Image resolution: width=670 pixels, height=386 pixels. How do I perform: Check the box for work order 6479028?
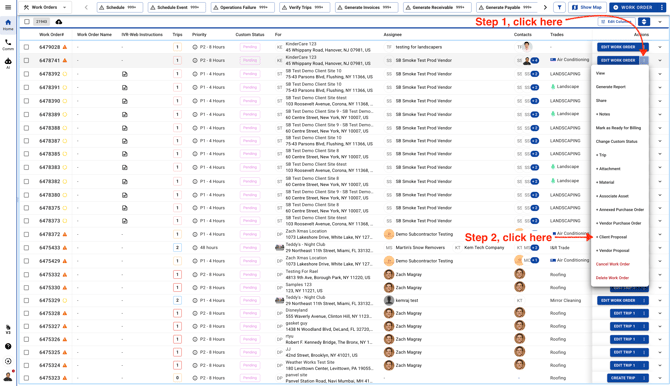click(26, 47)
